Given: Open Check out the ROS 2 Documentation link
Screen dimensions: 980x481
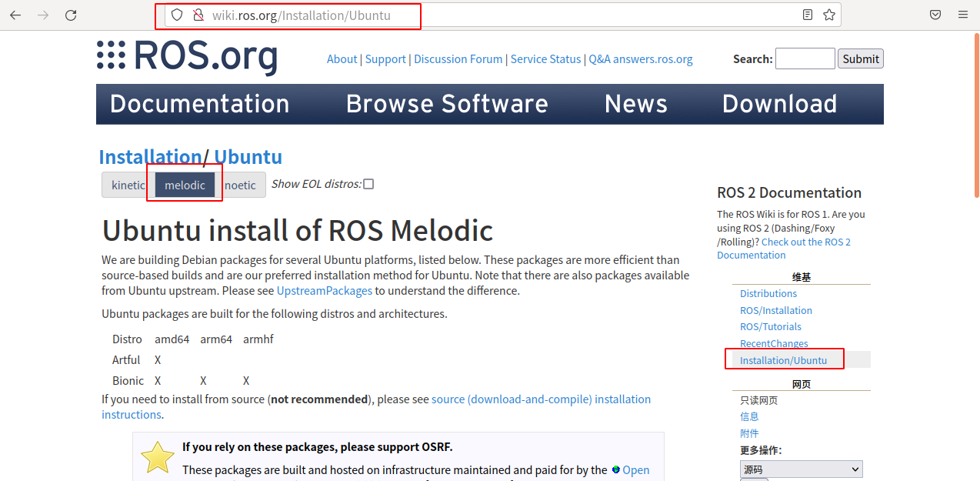Looking at the screenshot, I should click(x=784, y=249).
